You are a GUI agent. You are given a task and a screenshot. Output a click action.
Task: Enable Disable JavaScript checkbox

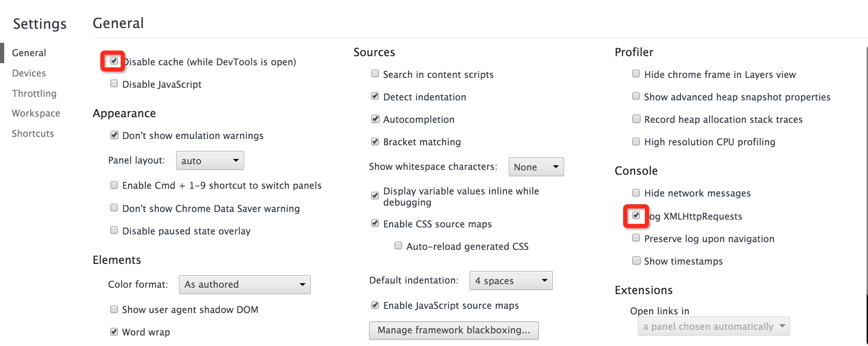114,84
